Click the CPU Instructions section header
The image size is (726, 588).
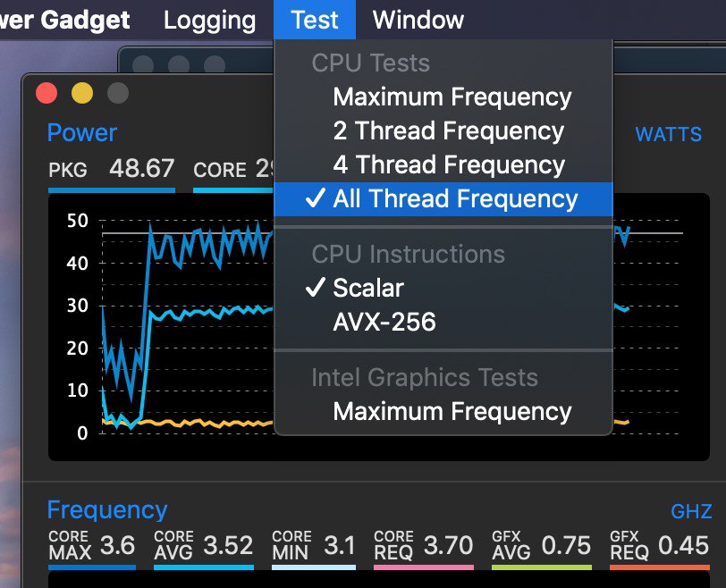408,255
